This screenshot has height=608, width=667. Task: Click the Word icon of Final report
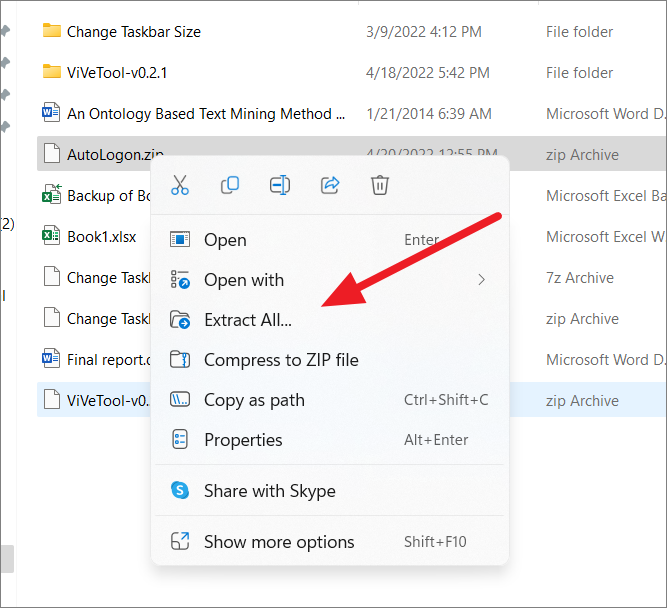pos(51,358)
